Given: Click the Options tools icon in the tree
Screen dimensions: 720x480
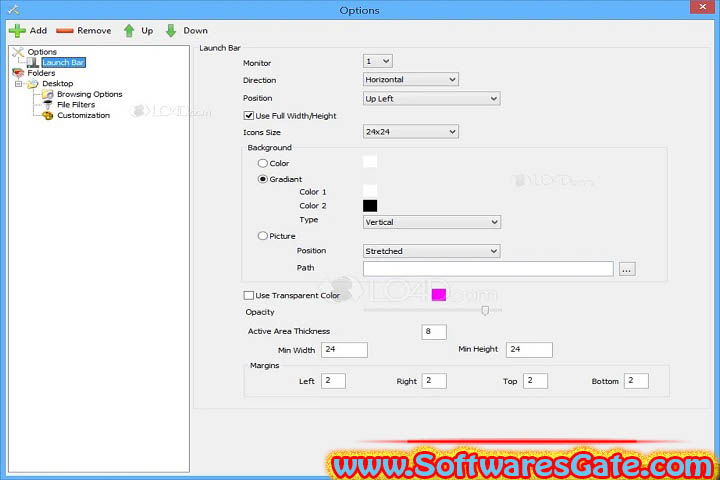Looking at the screenshot, I should pyautogui.click(x=18, y=52).
